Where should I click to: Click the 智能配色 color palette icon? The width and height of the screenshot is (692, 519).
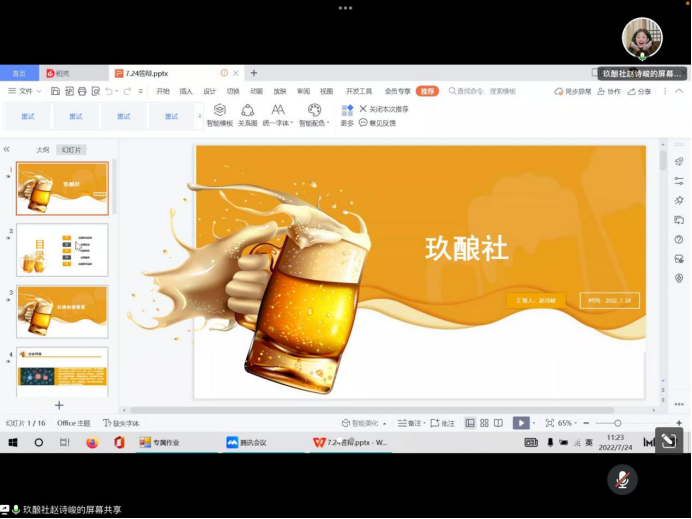pyautogui.click(x=314, y=111)
